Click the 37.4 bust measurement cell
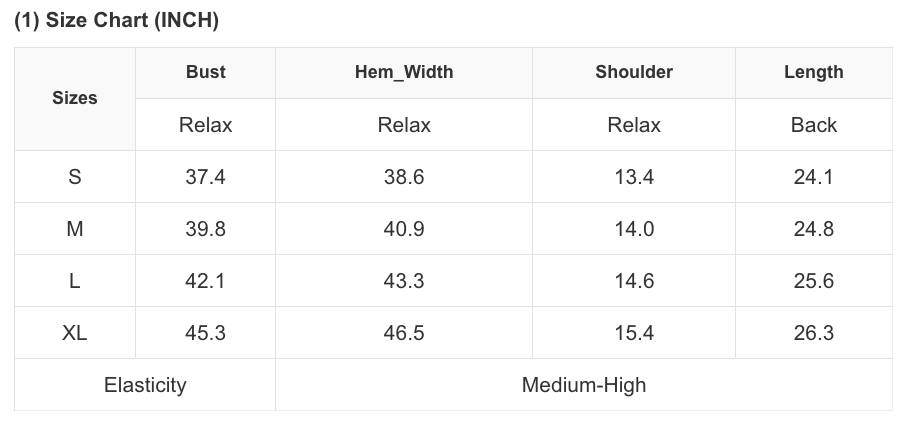 point(205,177)
